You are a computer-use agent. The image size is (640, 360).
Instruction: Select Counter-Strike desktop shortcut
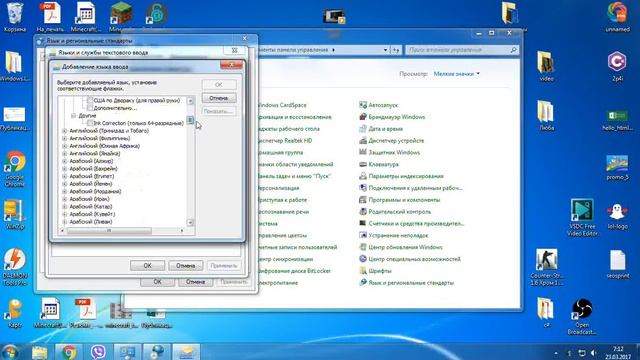coord(547,267)
